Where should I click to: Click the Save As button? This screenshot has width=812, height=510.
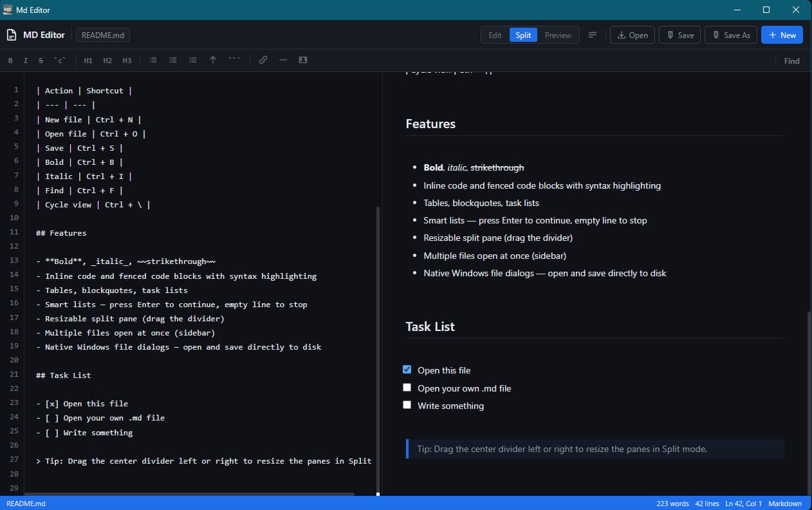(731, 35)
